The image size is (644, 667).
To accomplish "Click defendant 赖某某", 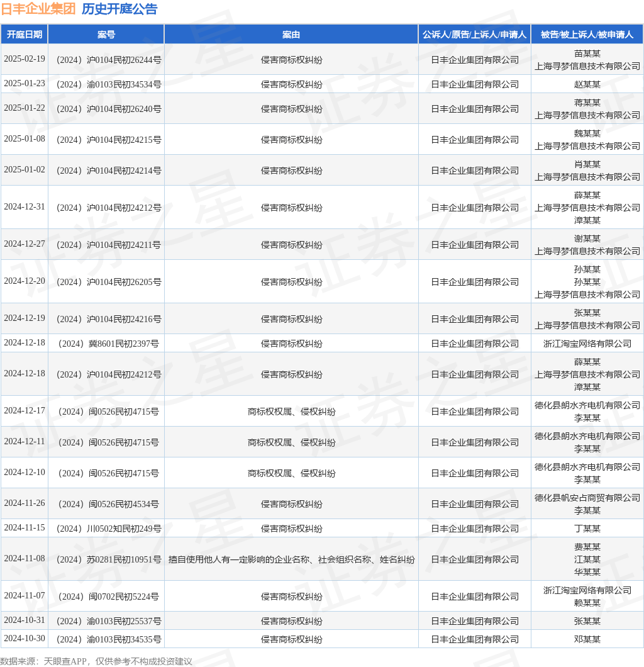I will click(587, 603).
